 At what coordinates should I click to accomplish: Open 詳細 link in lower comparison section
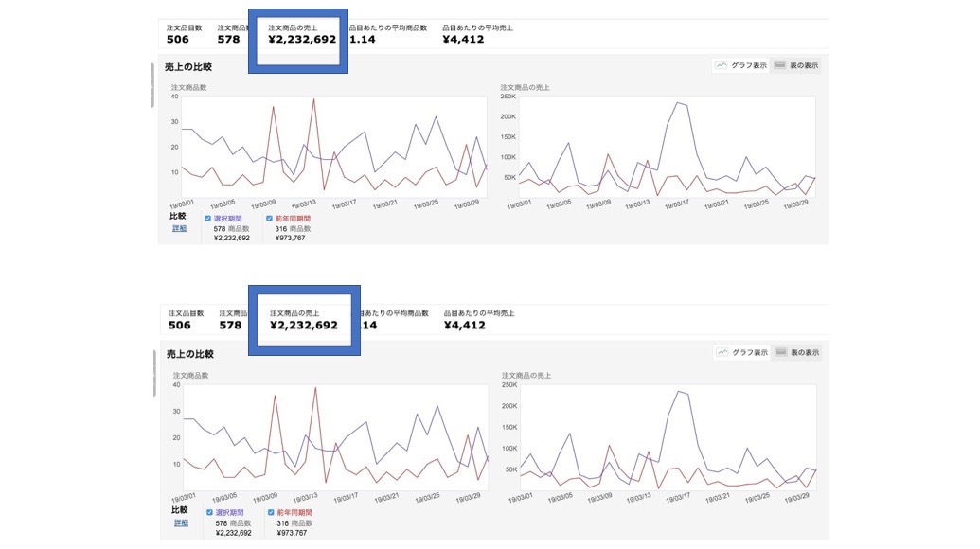(180, 522)
